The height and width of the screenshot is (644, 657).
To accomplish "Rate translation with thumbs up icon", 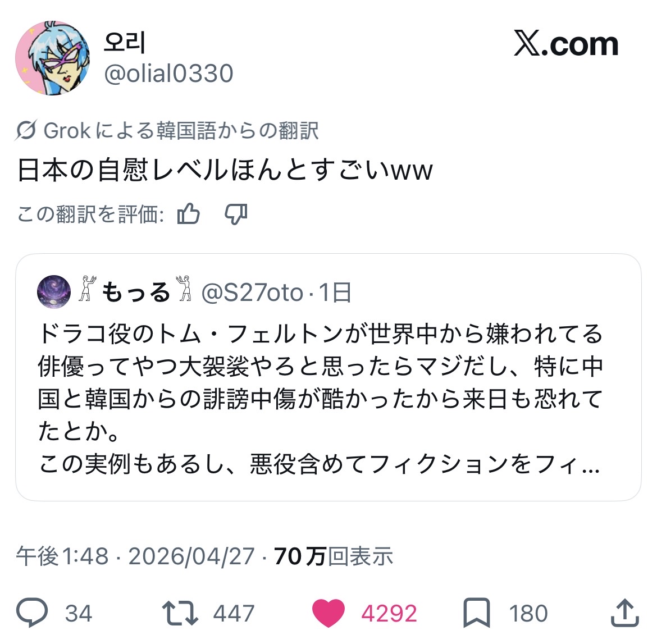I will click(189, 213).
